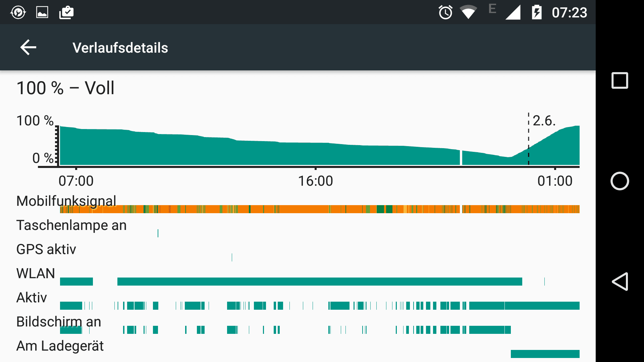Screen dimensions: 644x362
Task: Open the image notification icon in status bar
Action: [x=42, y=12]
